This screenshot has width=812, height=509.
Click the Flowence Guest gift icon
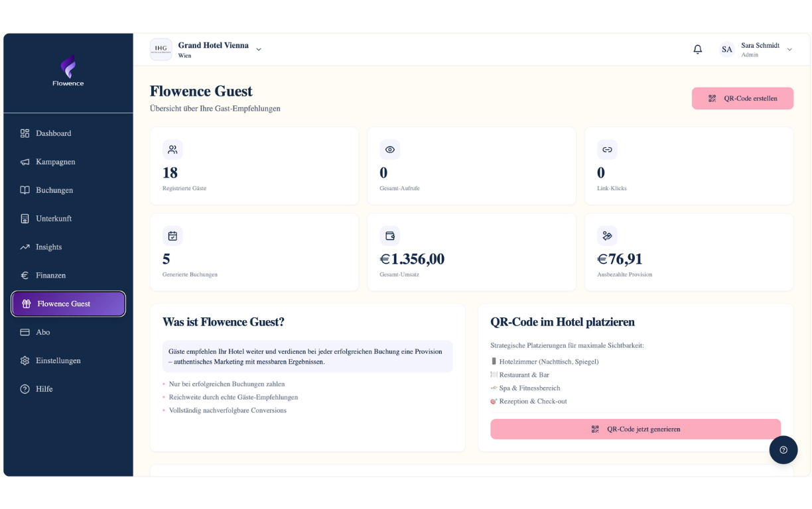[x=26, y=304]
